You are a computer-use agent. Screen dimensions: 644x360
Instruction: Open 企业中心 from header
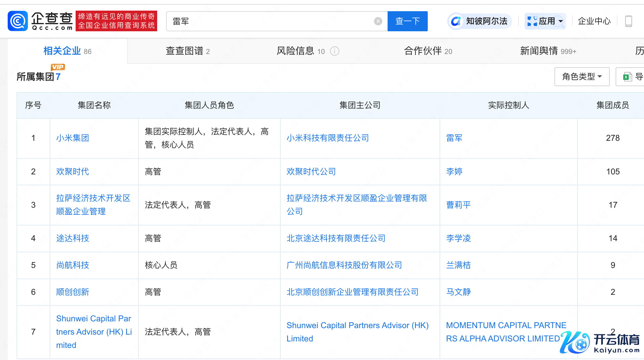pyautogui.click(x=594, y=21)
